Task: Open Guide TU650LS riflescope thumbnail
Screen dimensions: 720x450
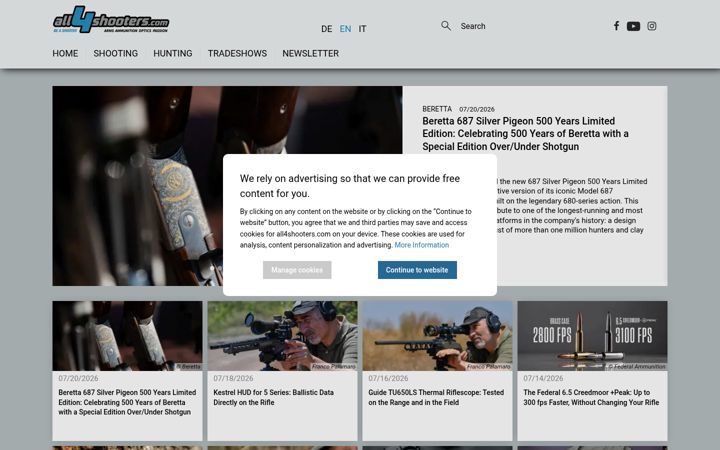Action: [x=438, y=336]
